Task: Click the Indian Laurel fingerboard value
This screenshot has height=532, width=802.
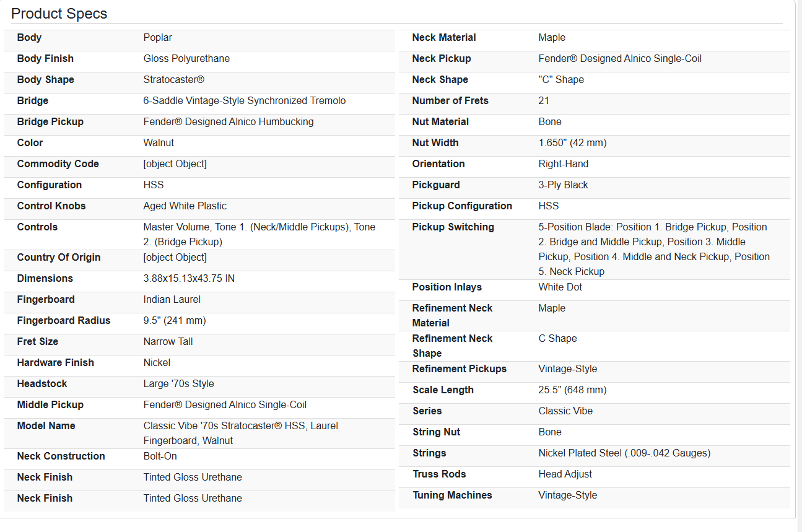Action: tap(172, 300)
